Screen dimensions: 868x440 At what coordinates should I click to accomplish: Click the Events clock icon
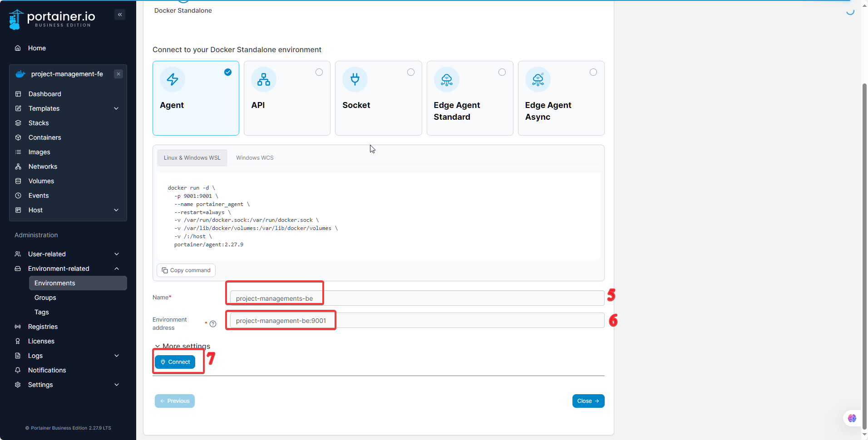click(x=18, y=196)
